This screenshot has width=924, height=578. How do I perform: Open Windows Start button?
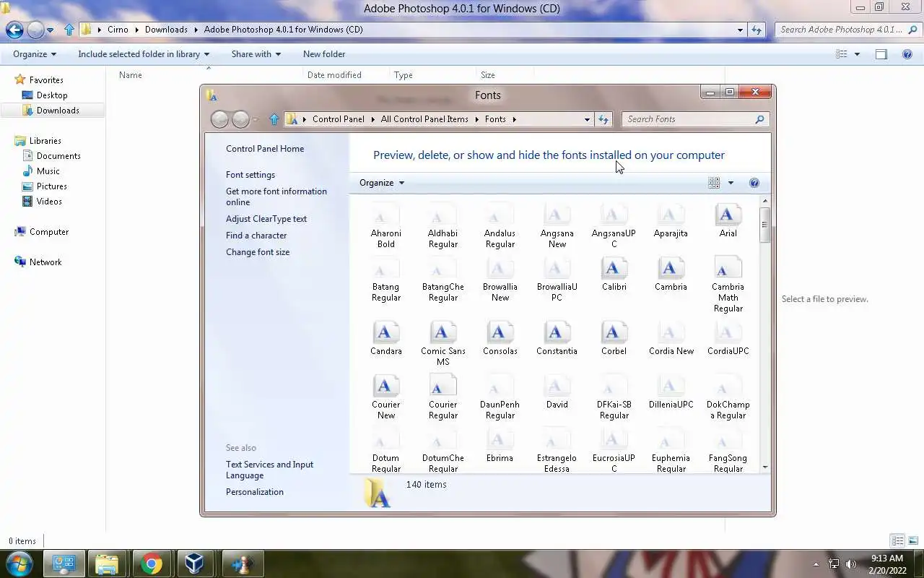[x=19, y=564]
